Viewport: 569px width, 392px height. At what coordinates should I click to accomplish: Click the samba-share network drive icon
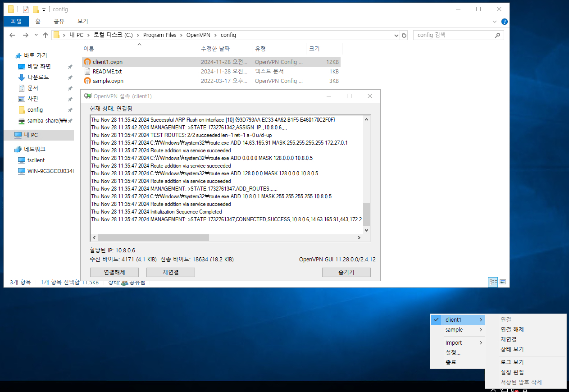22,121
